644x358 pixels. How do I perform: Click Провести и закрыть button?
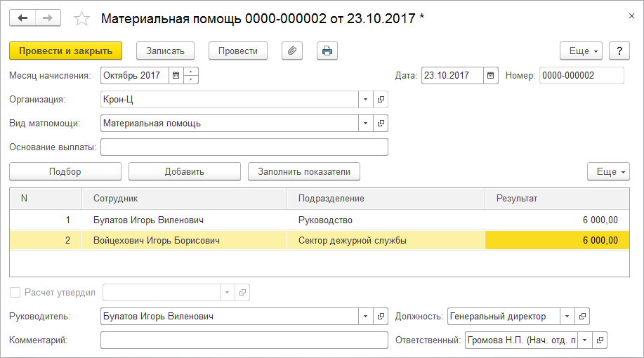pyautogui.click(x=66, y=51)
